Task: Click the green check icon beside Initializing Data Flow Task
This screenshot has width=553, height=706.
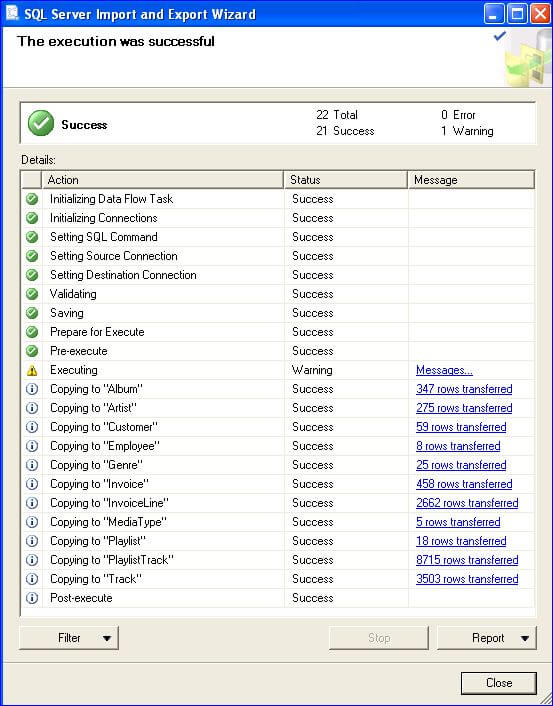Action: pos(32,199)
